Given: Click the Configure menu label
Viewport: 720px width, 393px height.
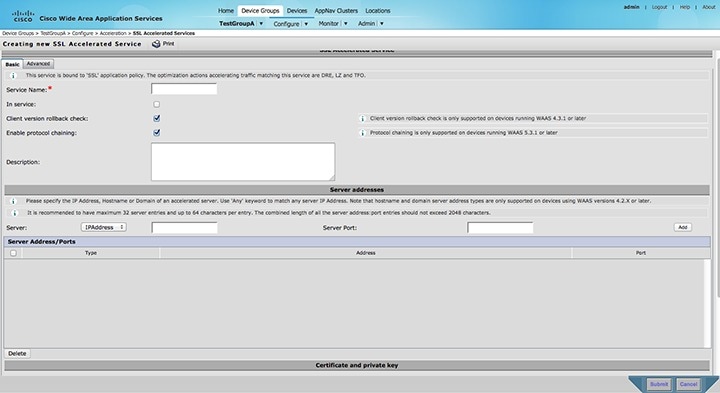Looking at the screenshot, I should (287, 24).
